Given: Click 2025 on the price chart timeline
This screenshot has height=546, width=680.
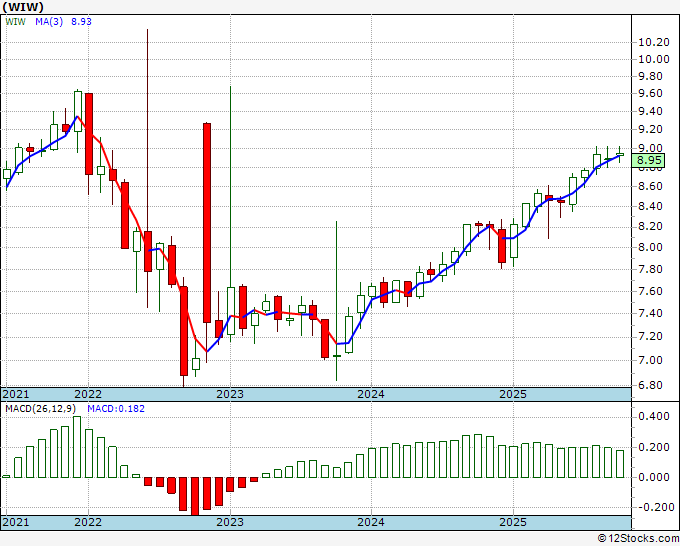Looking at the screenshot, I should tap(513, 394).
